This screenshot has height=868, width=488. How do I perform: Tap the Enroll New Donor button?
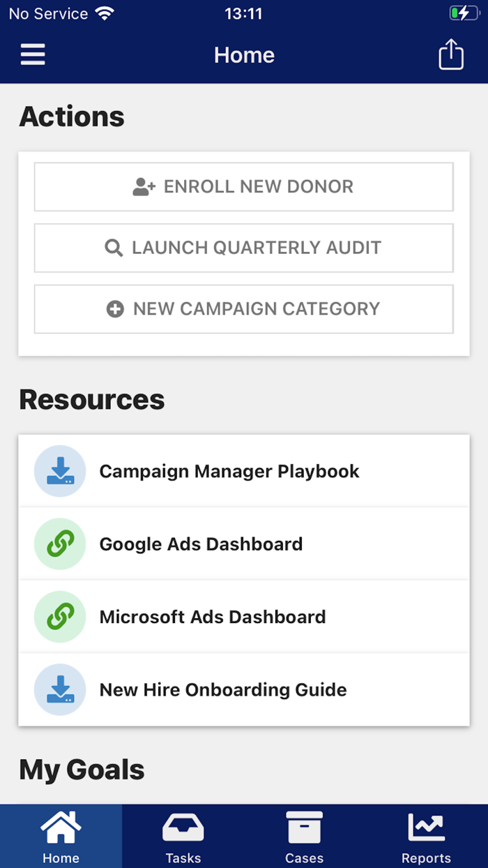pyautogui.click(x=243, y=186)
